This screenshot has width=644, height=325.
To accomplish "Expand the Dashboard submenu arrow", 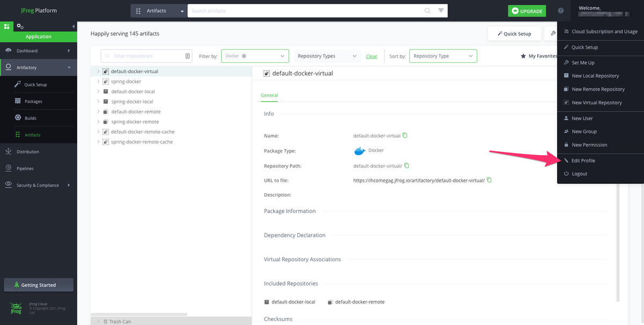I will (69, 51).
